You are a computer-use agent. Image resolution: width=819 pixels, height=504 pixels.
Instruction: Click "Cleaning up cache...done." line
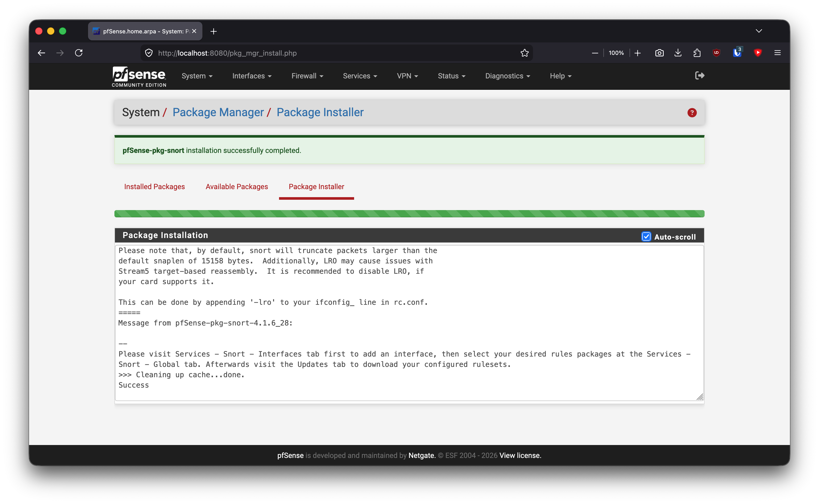coord(181,375)
